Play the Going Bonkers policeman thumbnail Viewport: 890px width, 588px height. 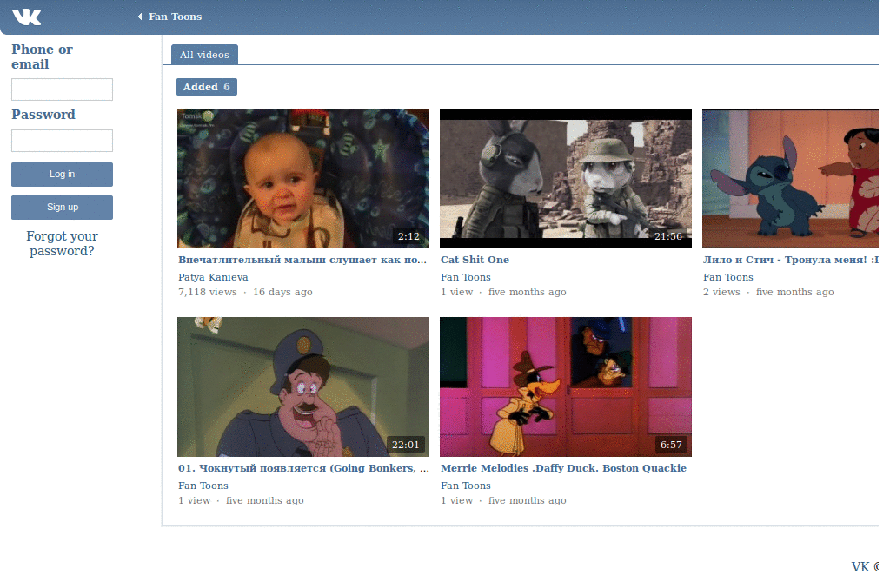(303, 386)
